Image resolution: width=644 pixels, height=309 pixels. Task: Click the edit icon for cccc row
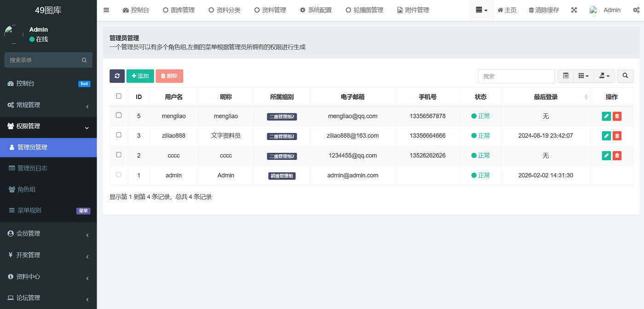pyautogui.click(x=606, y=156)
